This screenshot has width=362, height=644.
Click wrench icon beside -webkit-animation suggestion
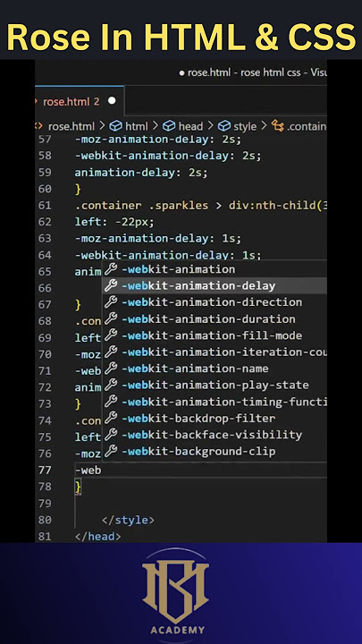point(111,269)
